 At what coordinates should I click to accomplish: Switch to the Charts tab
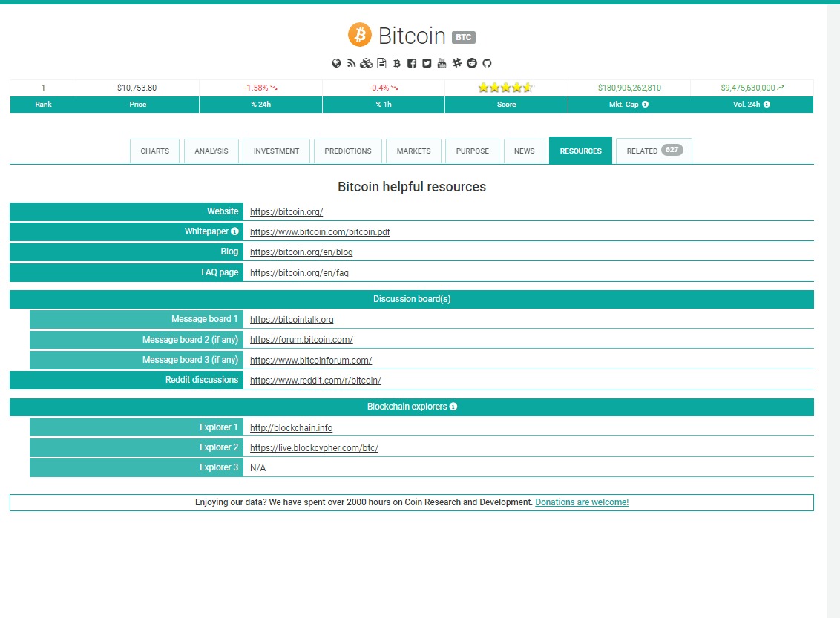(x=155, y=151)
